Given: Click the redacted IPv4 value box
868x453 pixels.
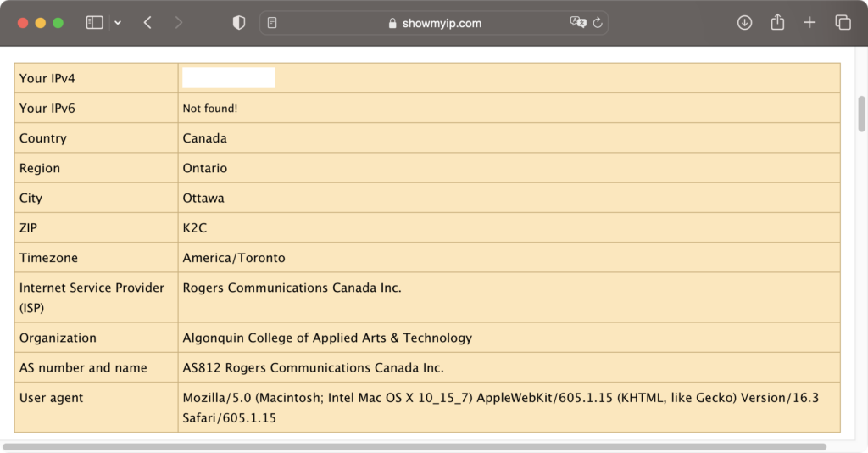Looking at the screenshot, I should point(229,77).
